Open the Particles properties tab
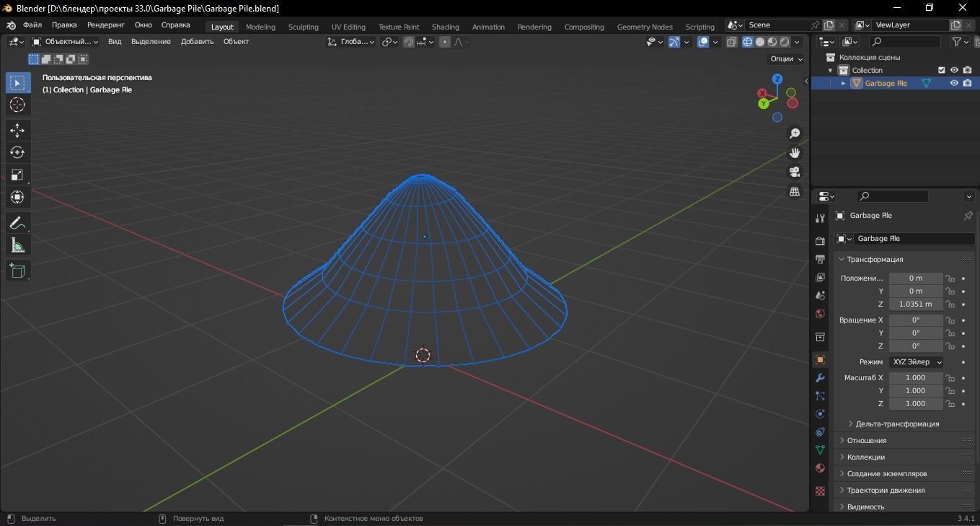 pos(820,396)
